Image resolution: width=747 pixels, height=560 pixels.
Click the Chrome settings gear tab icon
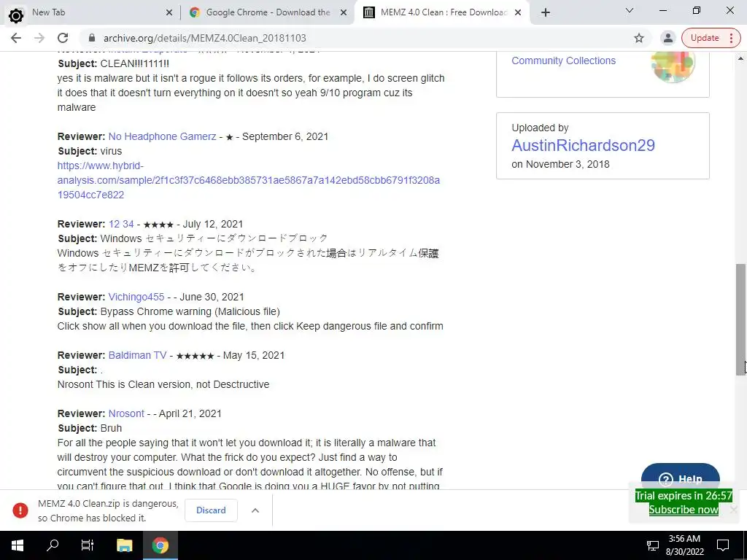pos(16,16)
